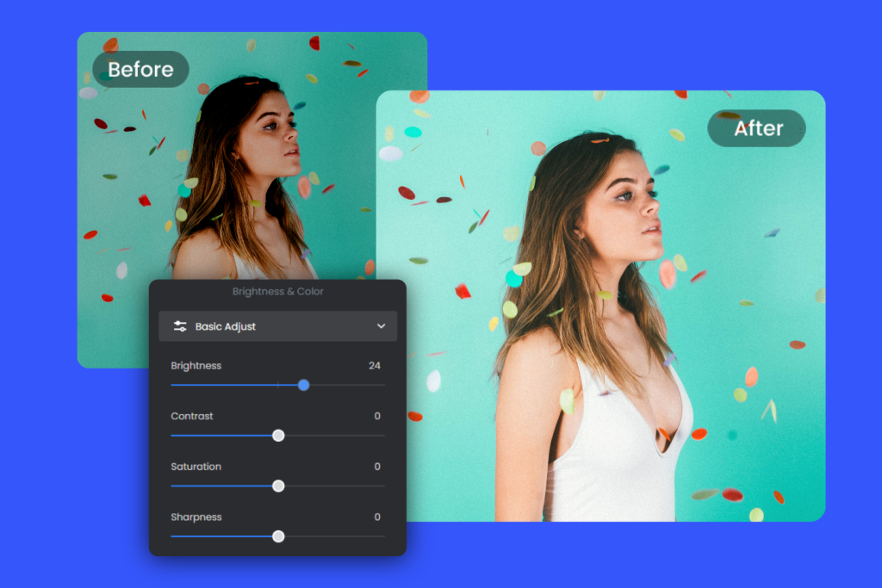Click the After badge
Screen dimensions: 882x588
[756, 128]
